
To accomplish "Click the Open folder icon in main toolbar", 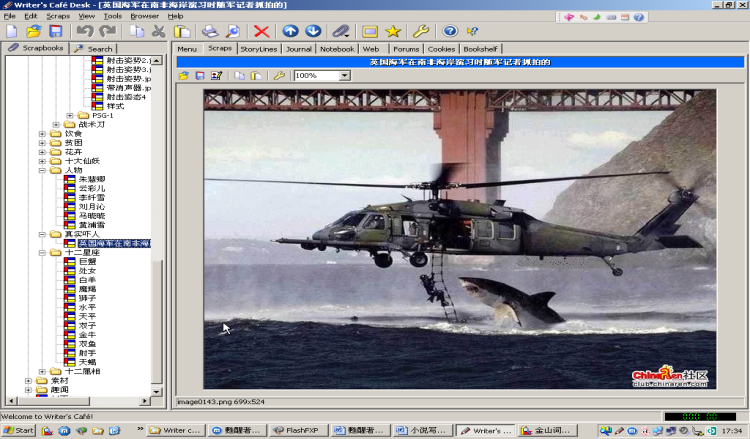I will pos(33,32).
